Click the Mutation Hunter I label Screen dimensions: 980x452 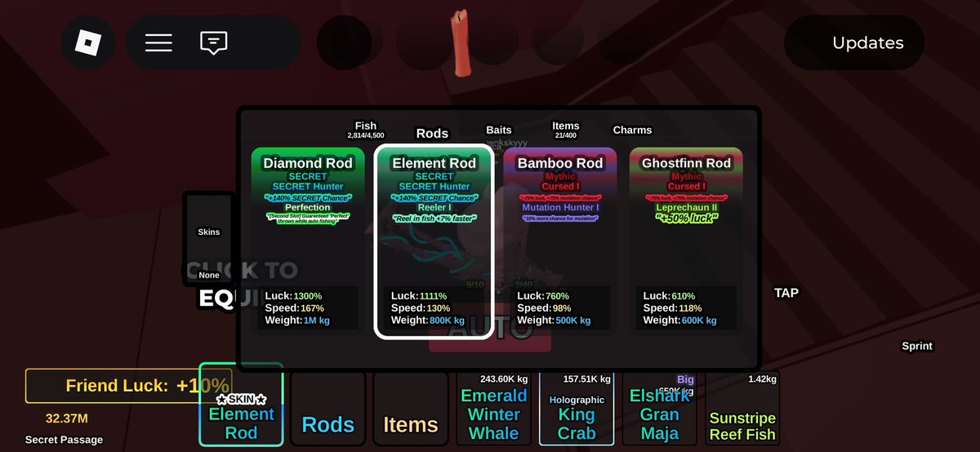click(x=560, y=207)
